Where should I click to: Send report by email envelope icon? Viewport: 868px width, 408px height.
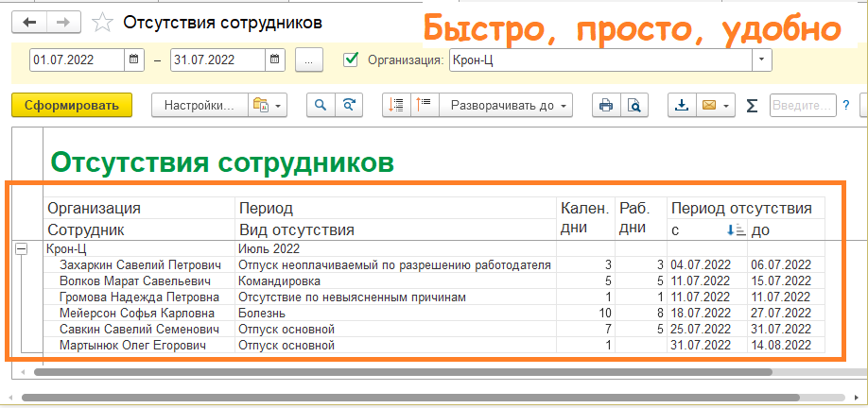[709, 105]
